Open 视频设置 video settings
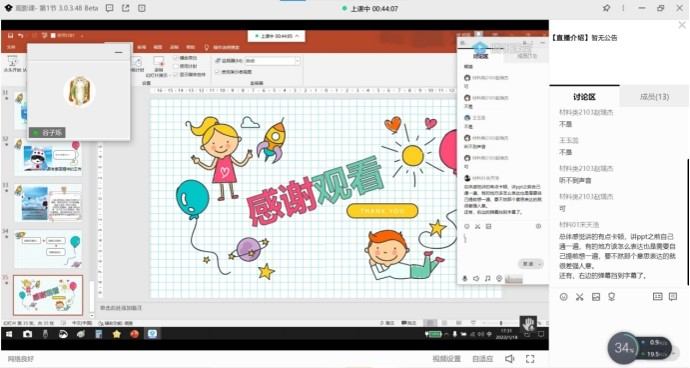Viewport: 690px width, 368px height. [x=447, y=359]
